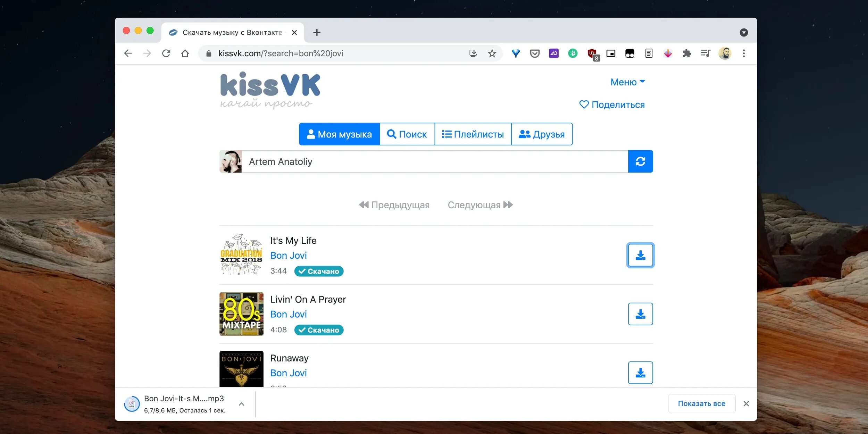Open Bon Jovi artist link under It's My Life

[289, 255]
